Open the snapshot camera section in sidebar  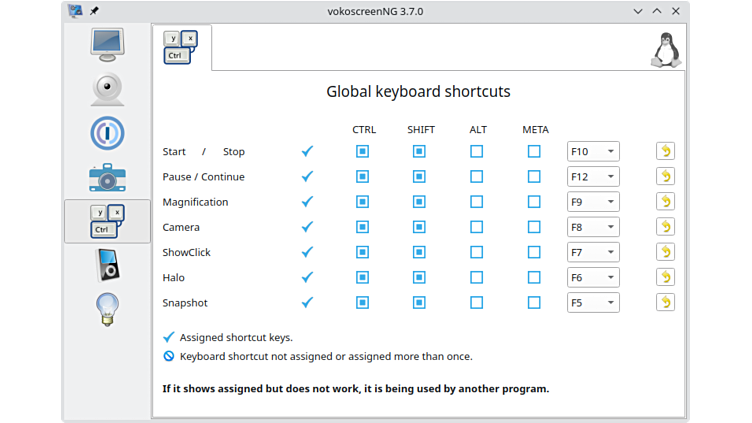pyautogui.click(x=107, y=177)
